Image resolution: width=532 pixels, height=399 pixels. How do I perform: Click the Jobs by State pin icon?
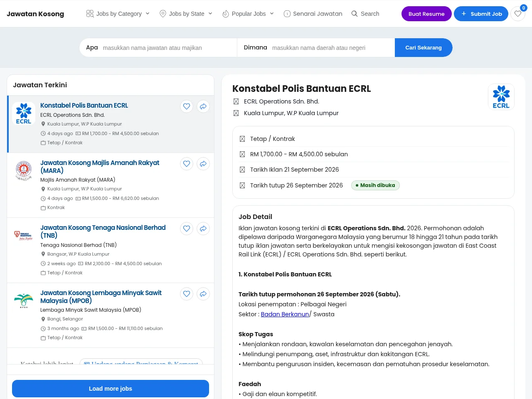[x=163, y=14]
